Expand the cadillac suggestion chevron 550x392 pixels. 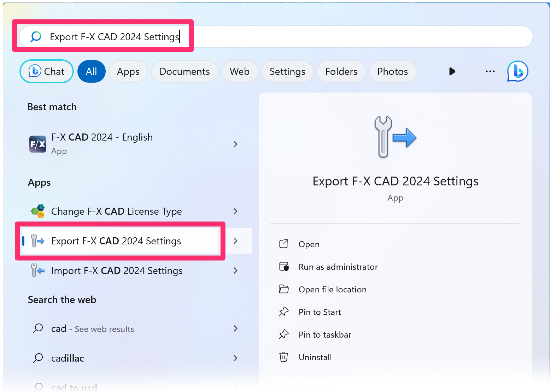[x=236, y=358]
